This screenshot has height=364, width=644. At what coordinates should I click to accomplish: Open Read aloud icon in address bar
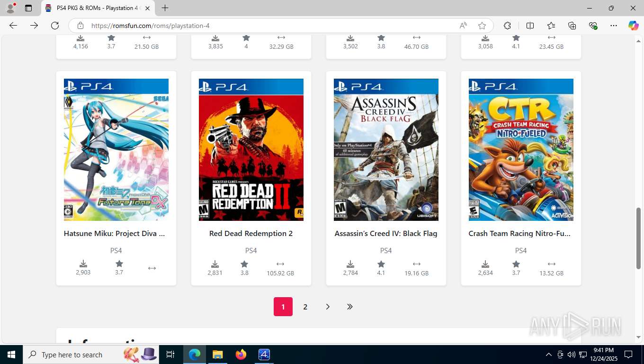coord(463,26)
